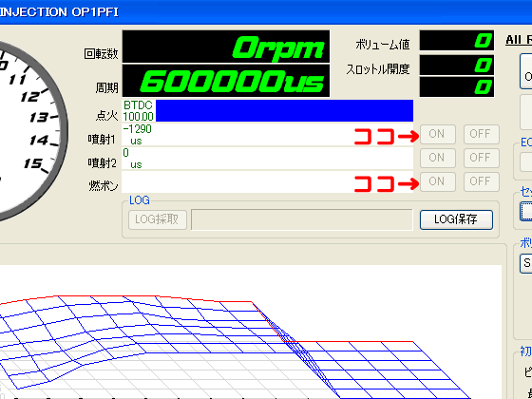This screenshot has width=532, height=399.
Task: Enable the 燃ポン fuel pump ON button
Action: (x=438, y=181)
